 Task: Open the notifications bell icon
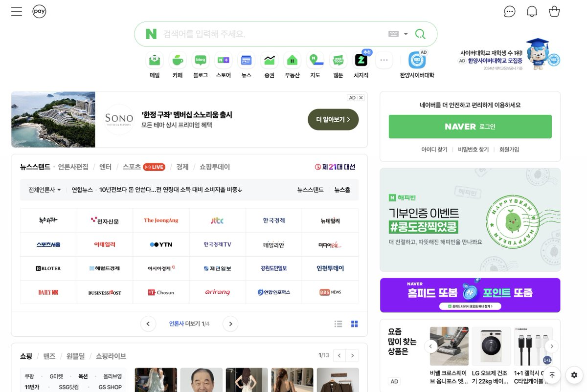point(532,11)
